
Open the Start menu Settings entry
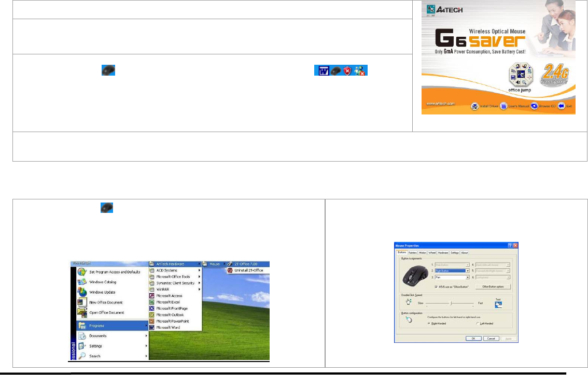click(113, 346)
